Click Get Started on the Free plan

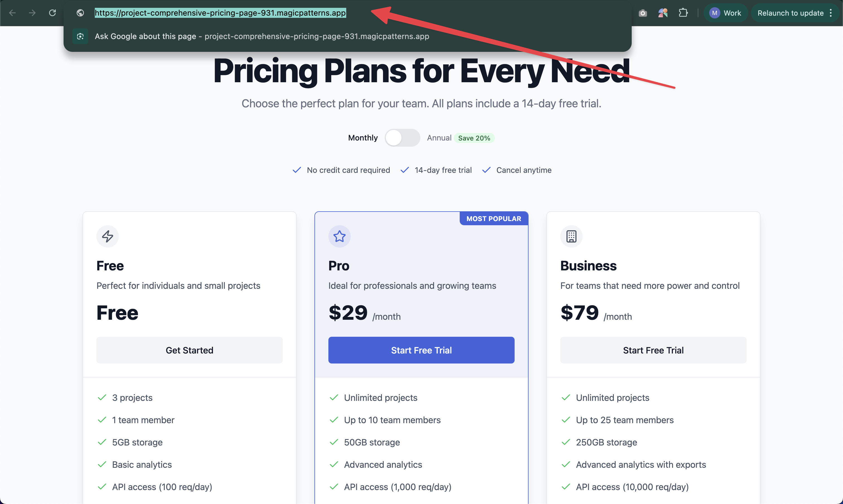click(190, 350)
